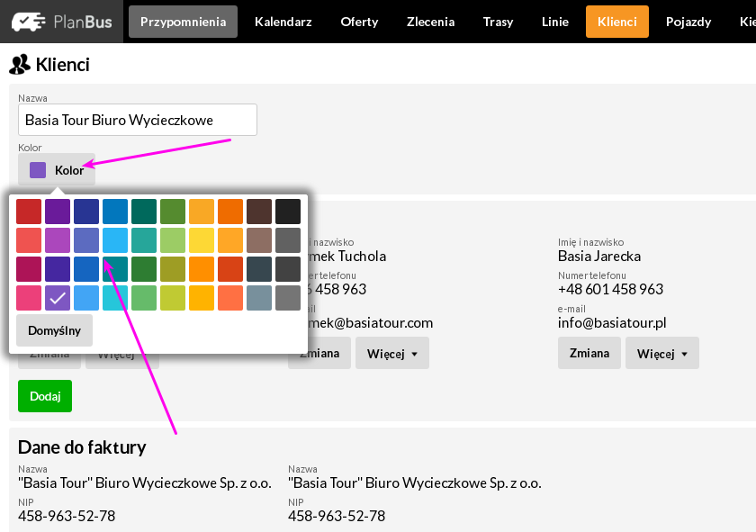
Task: Pick the coral orange swatch in the bottom row
Action: [230, 298]
